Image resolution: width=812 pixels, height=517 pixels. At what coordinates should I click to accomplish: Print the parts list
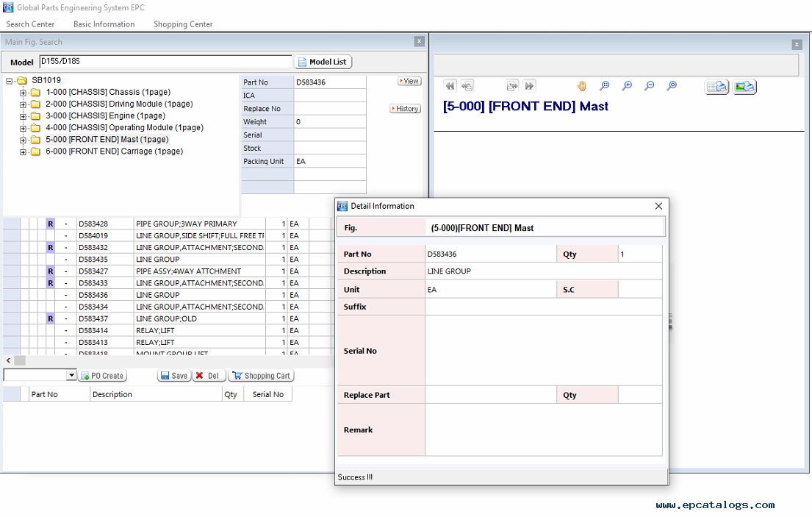716,87
